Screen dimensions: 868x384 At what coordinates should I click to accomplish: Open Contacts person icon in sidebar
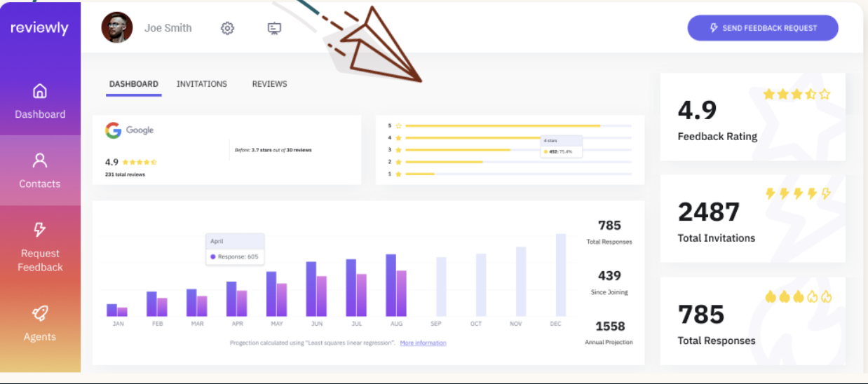click(x=40, y=160)
